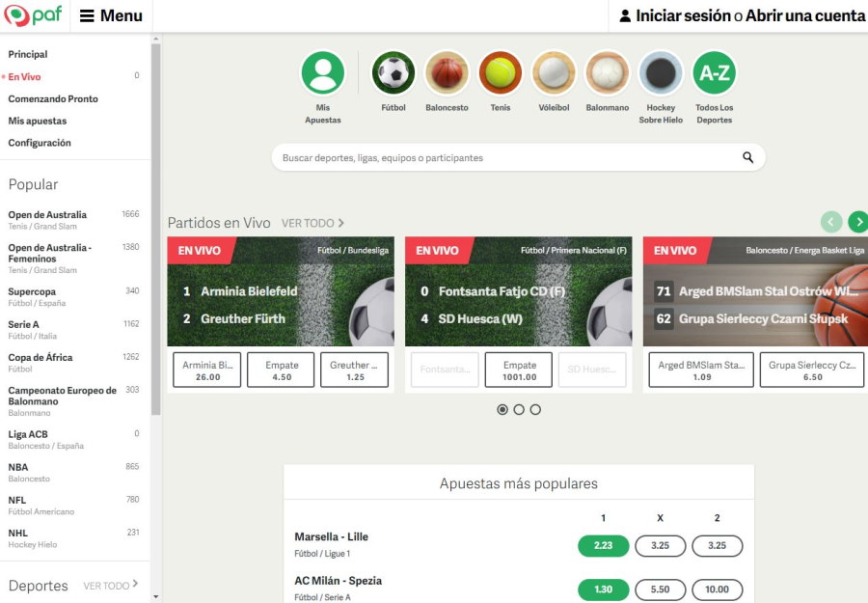The height and width of the screenshot is (603, 868).
Task: Open Mis apuestas in sidebar
Action: coord(37,121)
